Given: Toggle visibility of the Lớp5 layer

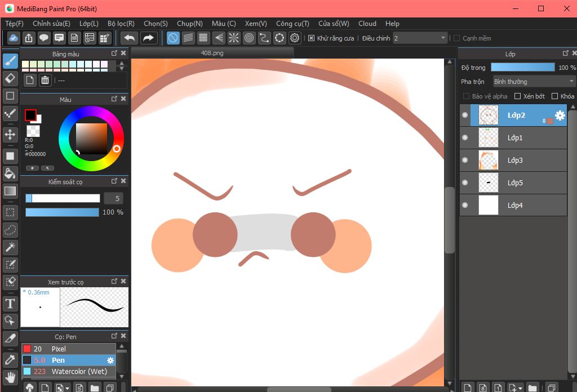Looking at the screenshot, I should click(465, 182).
